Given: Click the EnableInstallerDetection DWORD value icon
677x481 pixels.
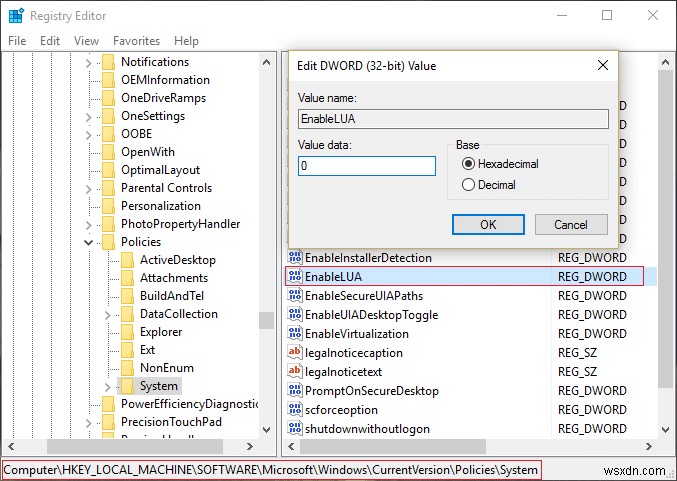Looking at the screenshot, I should (295, 257).
